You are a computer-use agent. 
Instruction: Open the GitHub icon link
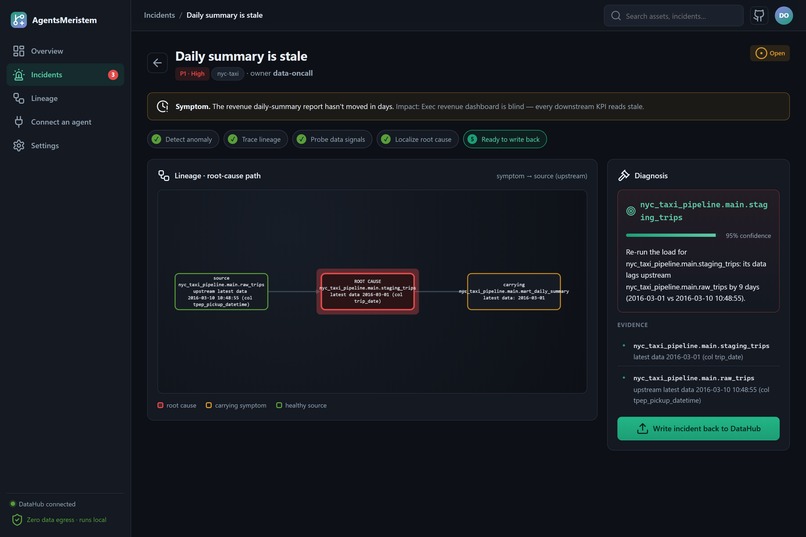(759, 15)
